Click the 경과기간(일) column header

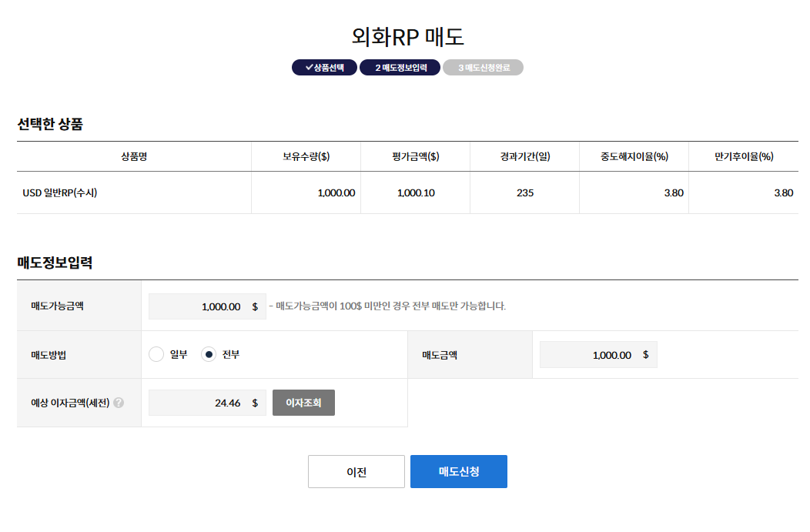[524, 156]
